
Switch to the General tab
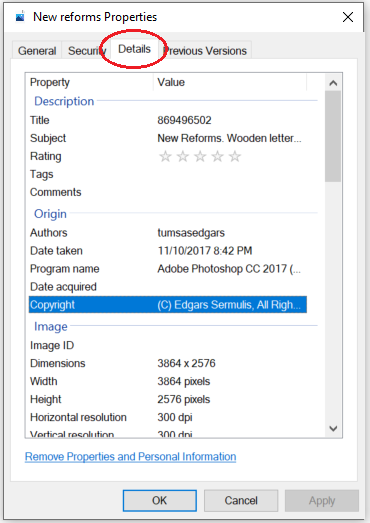click(37, 51)
